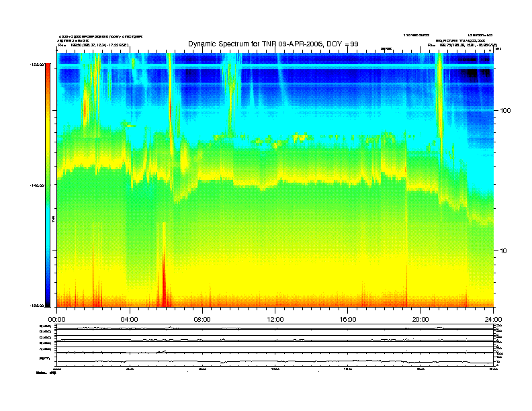Click the 24:00 time axis label
The width and height of the screenshot is (532, 411).
pyautogui.click(x=493, y=320)
